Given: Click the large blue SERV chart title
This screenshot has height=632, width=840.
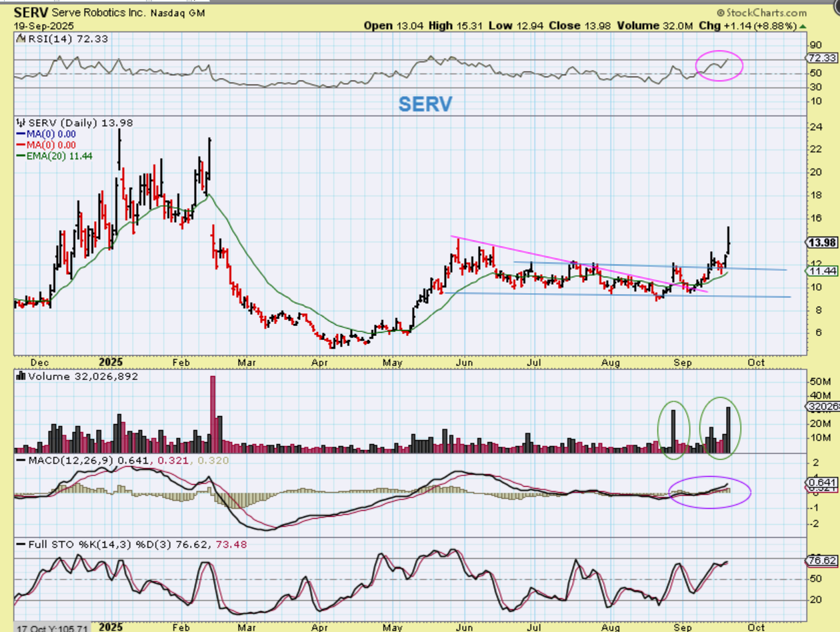Looking at the screenshot, I should tap(425, 104).
